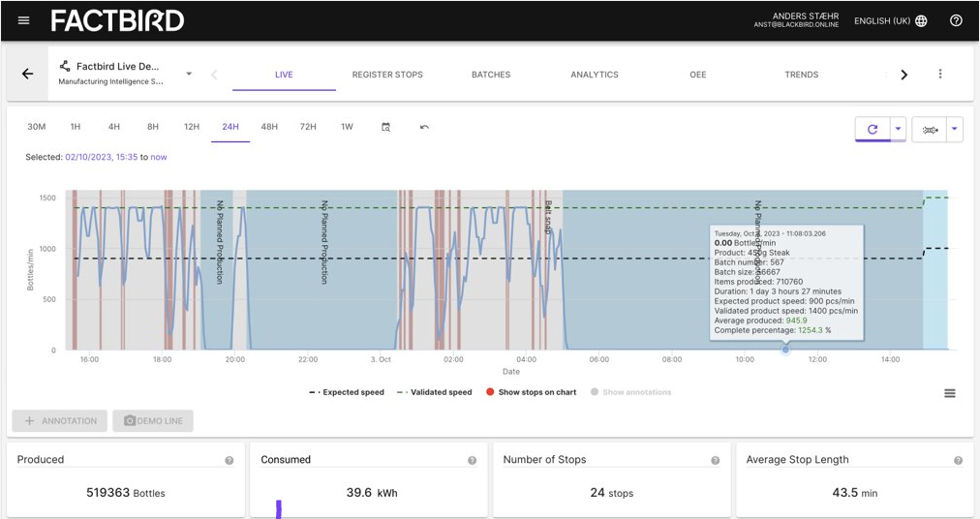Select the 4H time range

point(113,127)
